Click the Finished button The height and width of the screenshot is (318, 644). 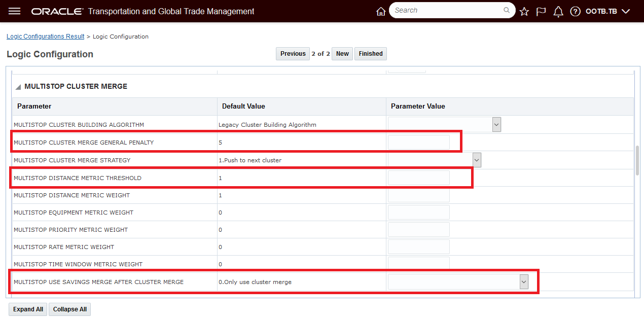point(371,54)
